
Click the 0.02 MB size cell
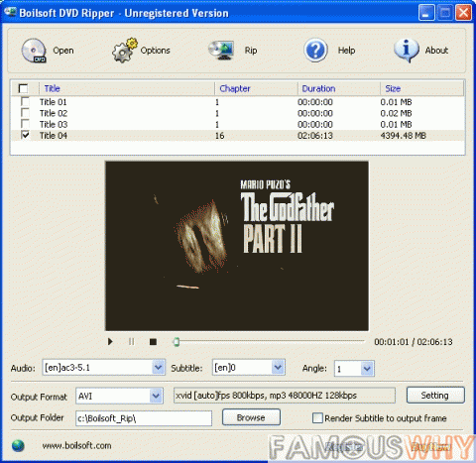396,113
